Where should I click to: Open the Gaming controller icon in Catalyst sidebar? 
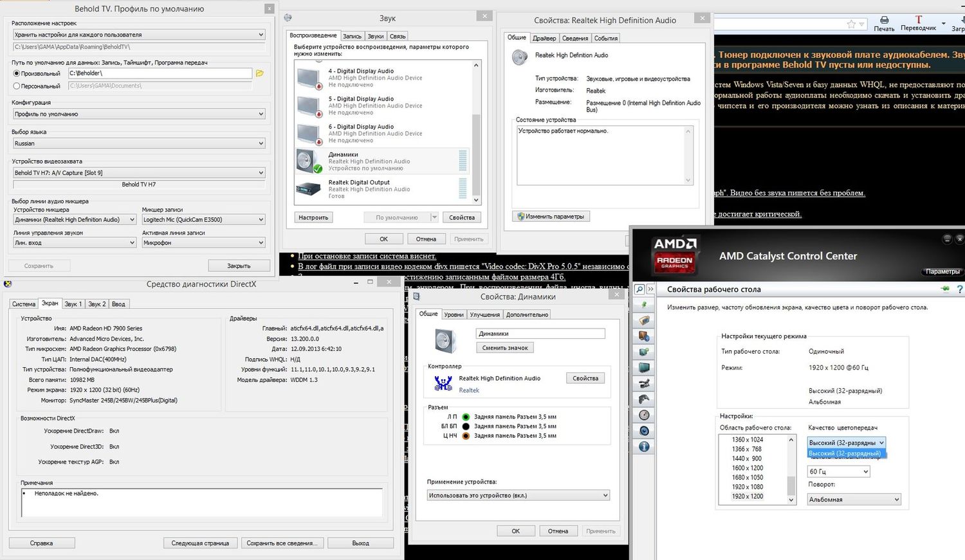pos(644,399)
